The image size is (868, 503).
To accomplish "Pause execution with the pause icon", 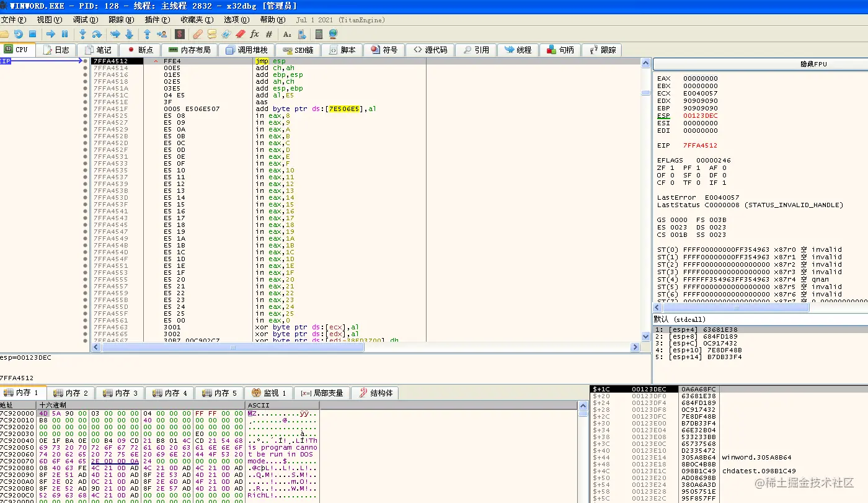I will 64,34.
